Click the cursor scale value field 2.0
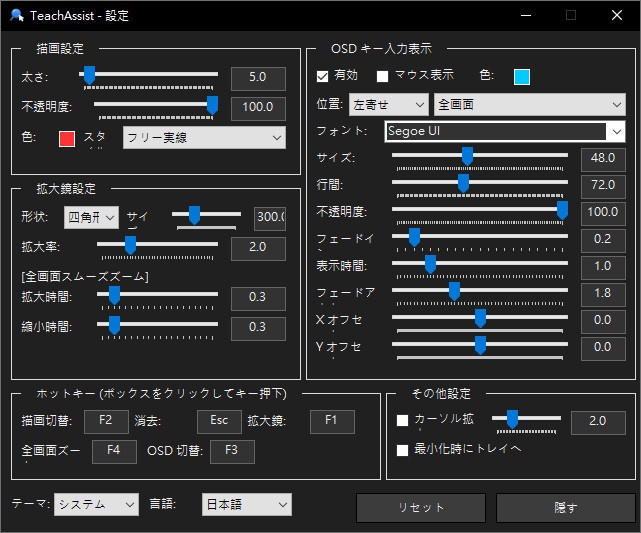The height and width of the screenshot is (533, 641). (598, 423)
